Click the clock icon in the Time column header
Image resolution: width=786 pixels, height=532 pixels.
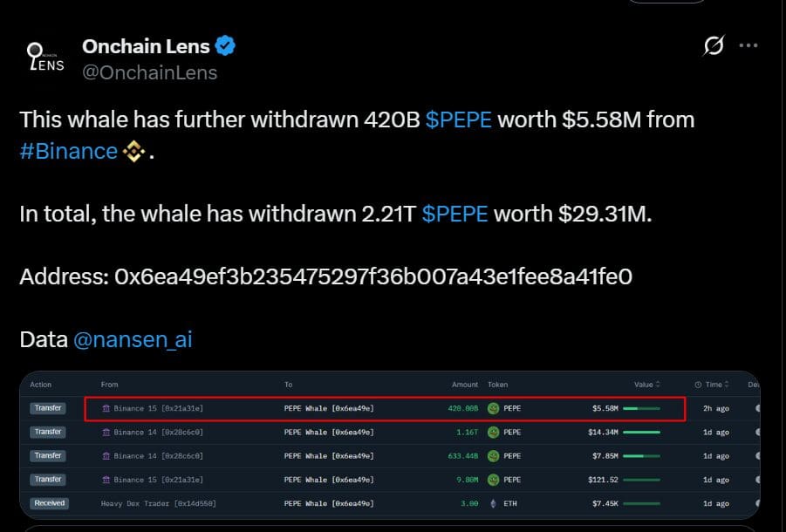[x=698, y=384]
